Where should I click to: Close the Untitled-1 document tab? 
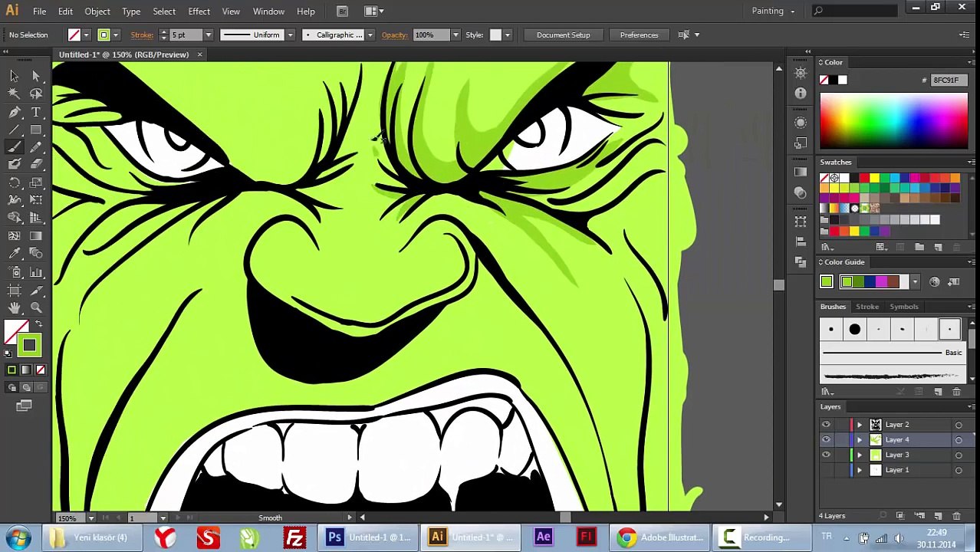(199, 54)
